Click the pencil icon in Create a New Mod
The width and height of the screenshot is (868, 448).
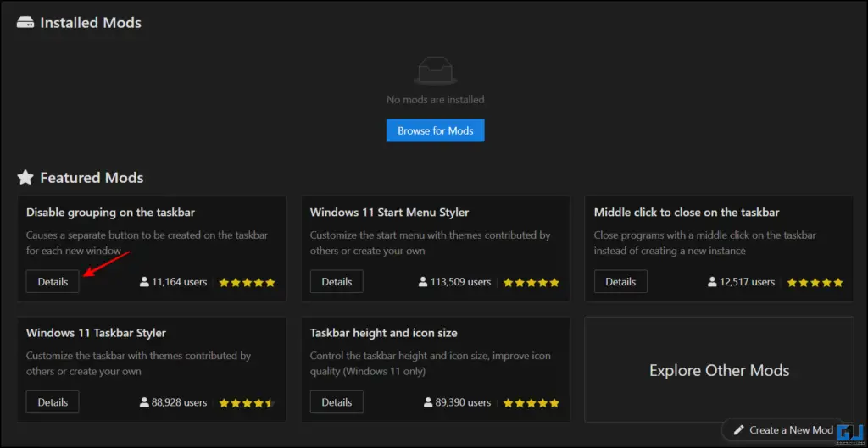(x=738, y=429)
